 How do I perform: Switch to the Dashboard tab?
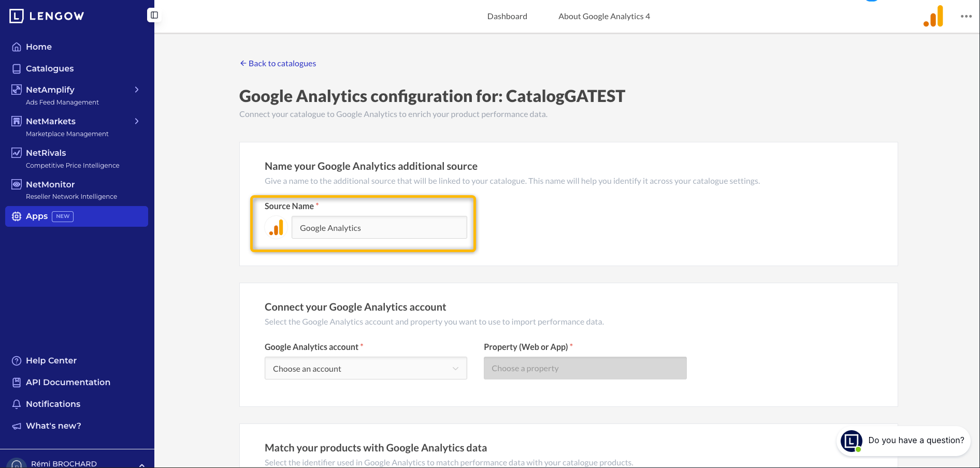click(x=507, y=16)
